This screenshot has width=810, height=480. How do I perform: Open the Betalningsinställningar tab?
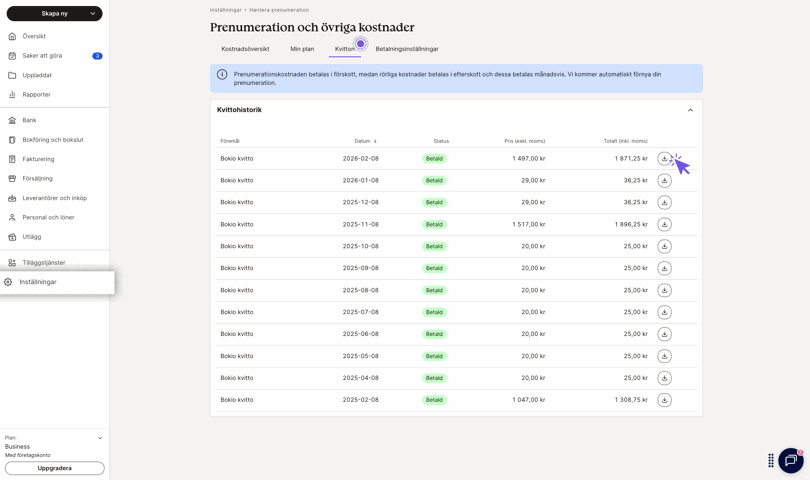click(407, 49)
